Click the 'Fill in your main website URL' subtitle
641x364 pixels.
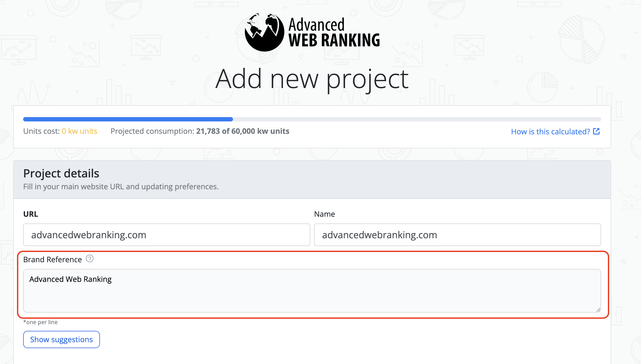(121, 187)
